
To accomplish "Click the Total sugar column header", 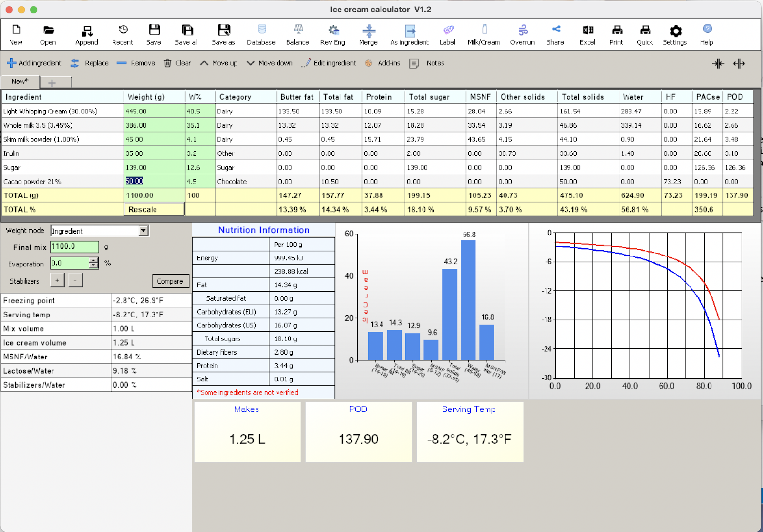I will coord(435,97).
